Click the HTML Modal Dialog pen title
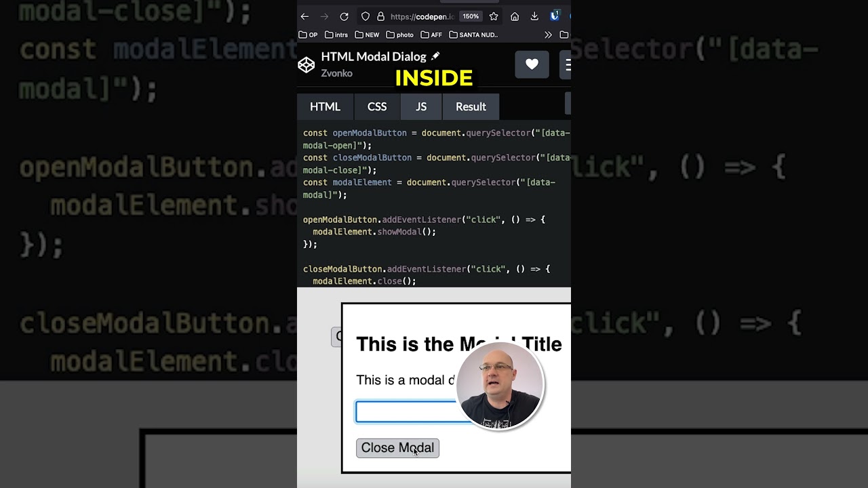Viewport: 868px width, 488px height. [x=374, y=57]
